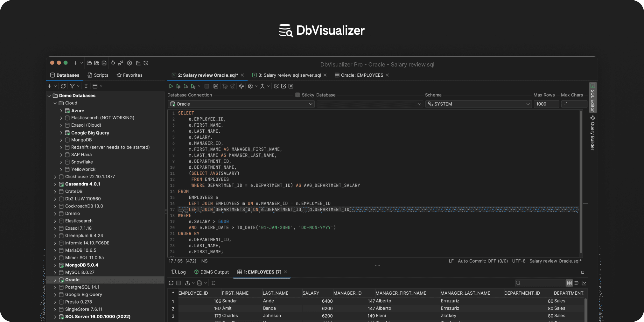Expand the Oracle connection node

55,280
